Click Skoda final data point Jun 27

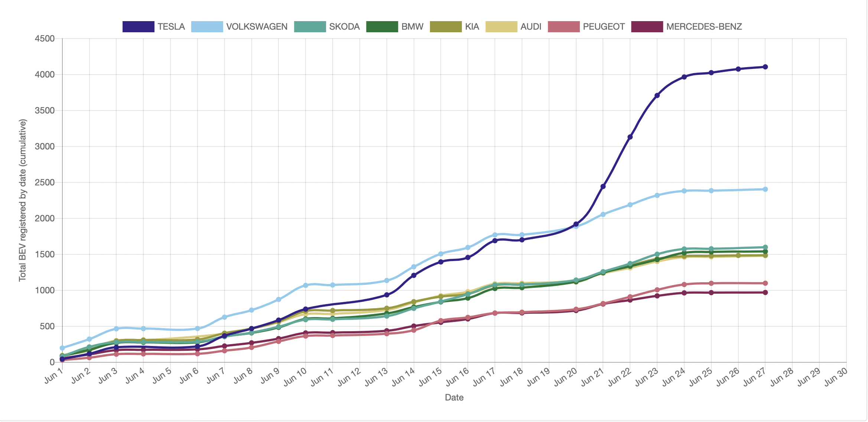tap(765, 247)
